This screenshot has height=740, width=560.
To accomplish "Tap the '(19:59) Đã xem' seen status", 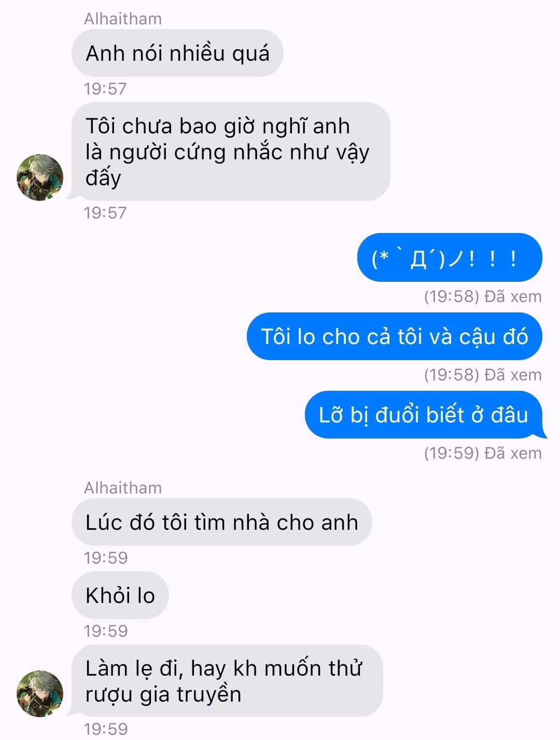I will point(483,453).
